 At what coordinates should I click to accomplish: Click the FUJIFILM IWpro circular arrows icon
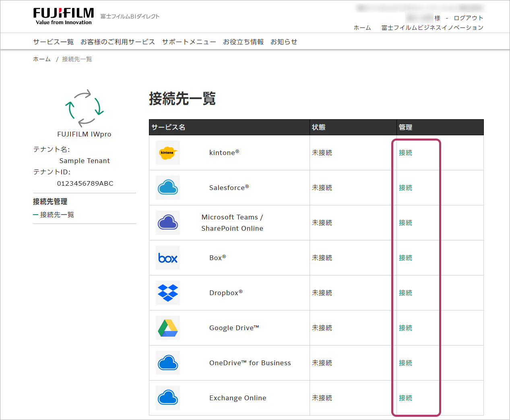(x=85, y=108)
